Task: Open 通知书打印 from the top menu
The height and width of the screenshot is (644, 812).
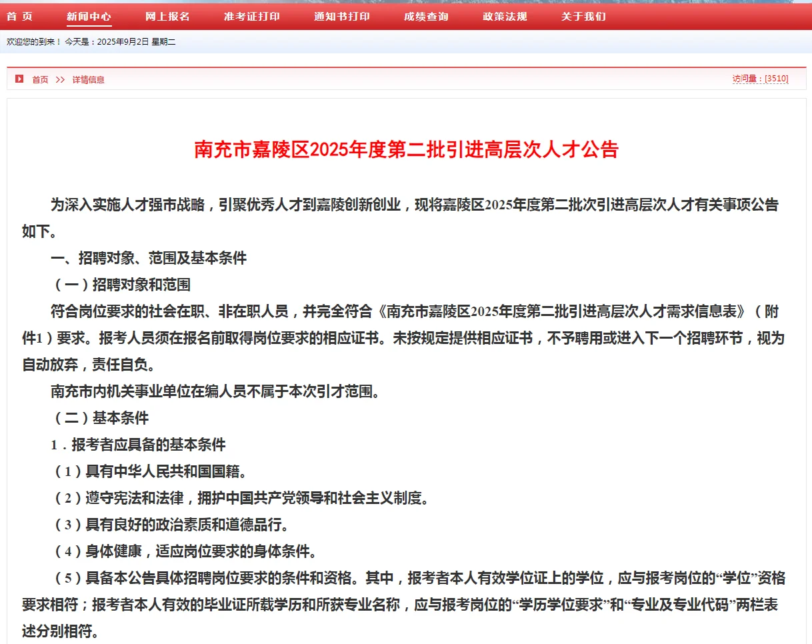Action: coord(341,16)
